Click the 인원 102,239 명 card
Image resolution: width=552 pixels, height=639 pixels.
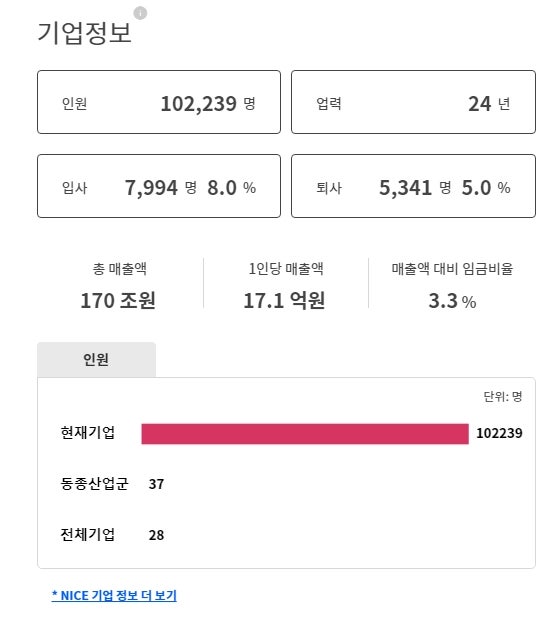[x=159, y=102]
